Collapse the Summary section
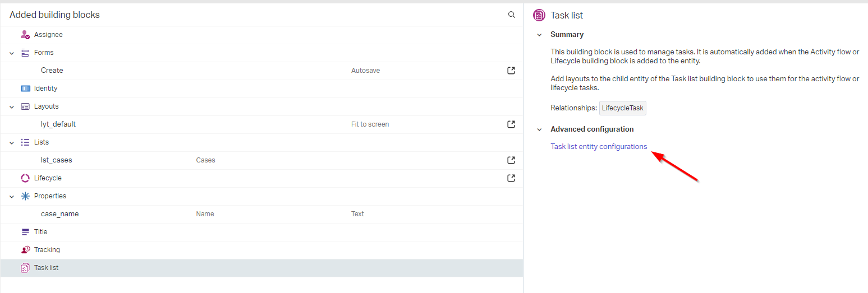 [x=539, y=35]
